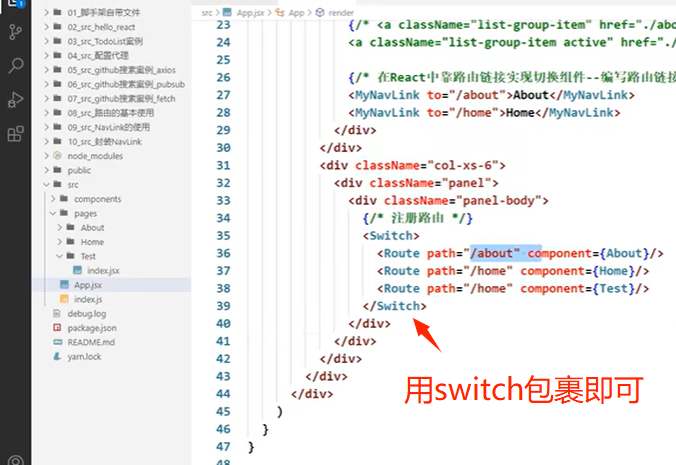Screen dimensions: 676x465
Task: Expand the 08_src_路由的基本使用 folder
Action: click(x=46, y=112)
